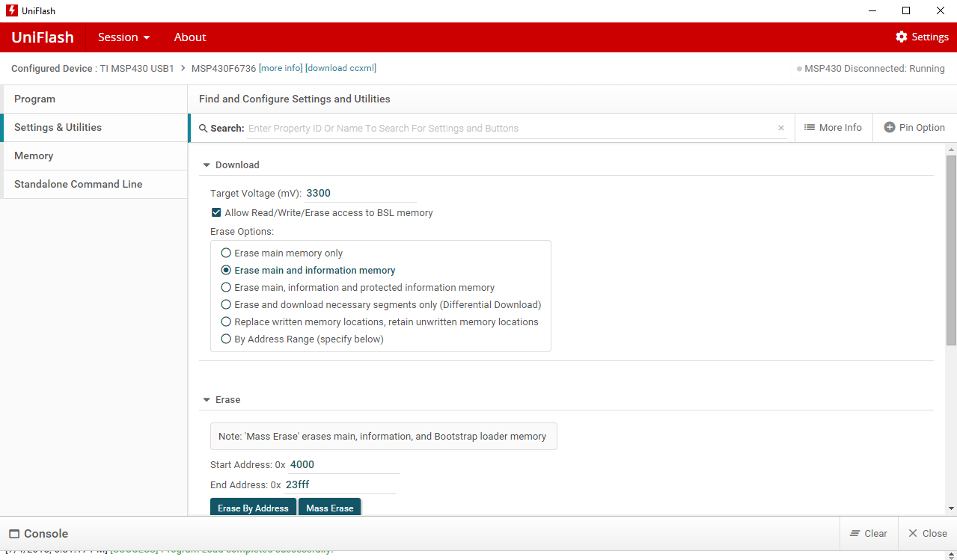Open the download ccxml link
This screenshot has width=957, height=560.
pos(340,68)
